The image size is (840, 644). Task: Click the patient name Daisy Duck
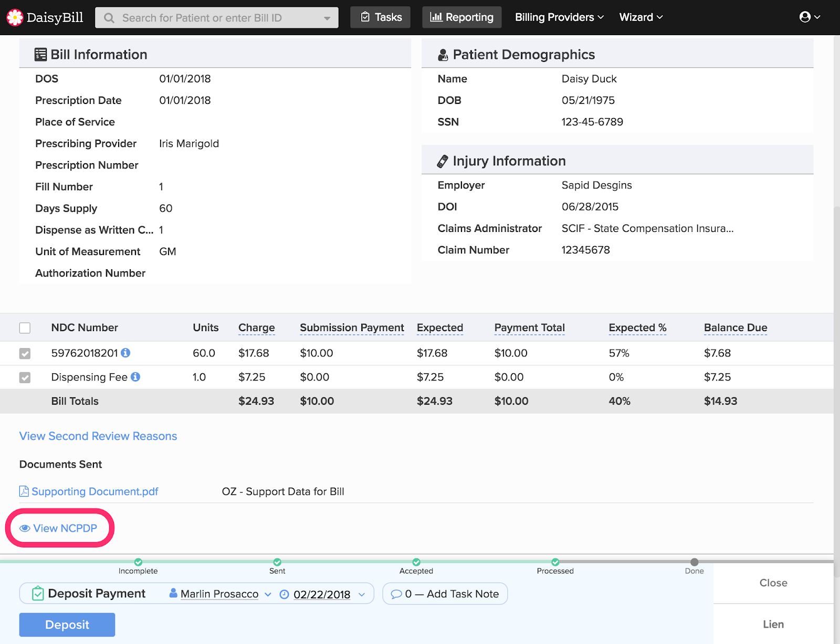click(589, 79)
